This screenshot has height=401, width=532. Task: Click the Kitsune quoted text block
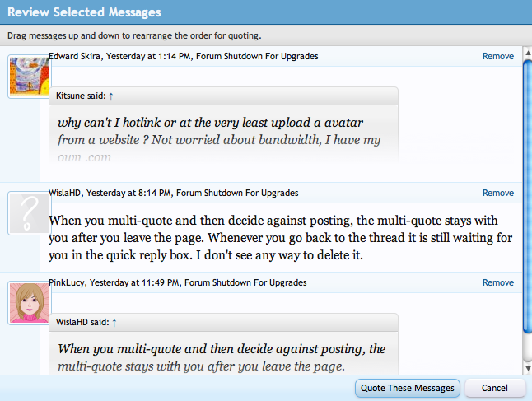(x=222, y=131)
